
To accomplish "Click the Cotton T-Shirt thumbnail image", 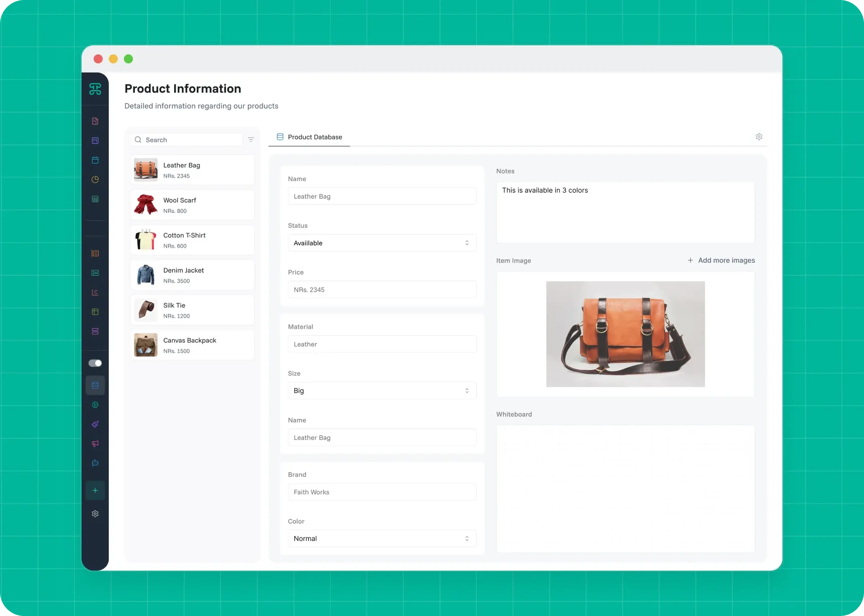I will tap(146, 240).
